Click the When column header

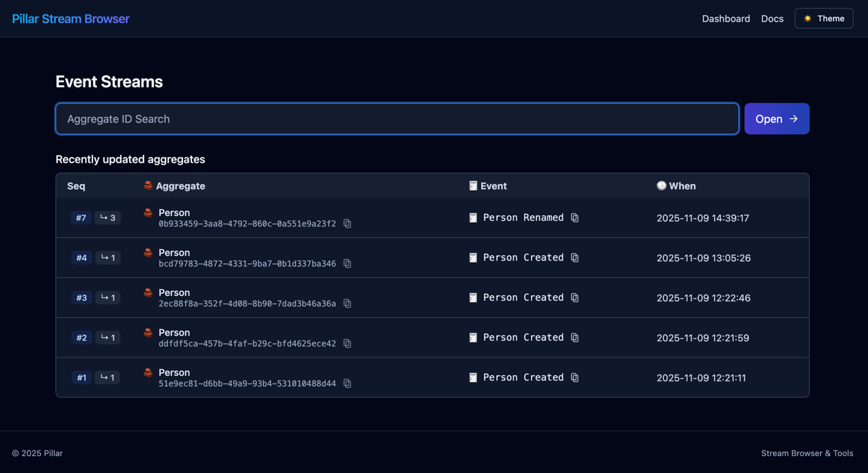click(681, 186)
